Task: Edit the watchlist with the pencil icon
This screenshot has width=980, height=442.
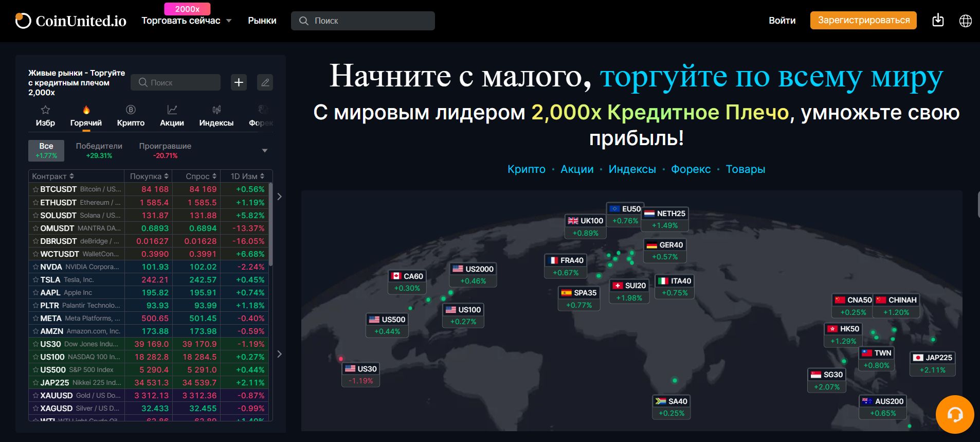Action: click(265, 82)
